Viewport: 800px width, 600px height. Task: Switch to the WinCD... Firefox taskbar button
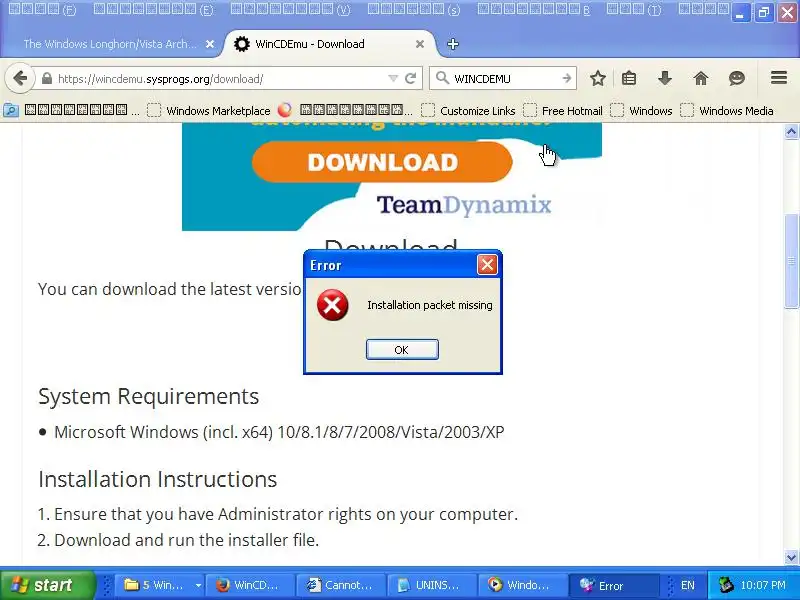coord(249,585)
